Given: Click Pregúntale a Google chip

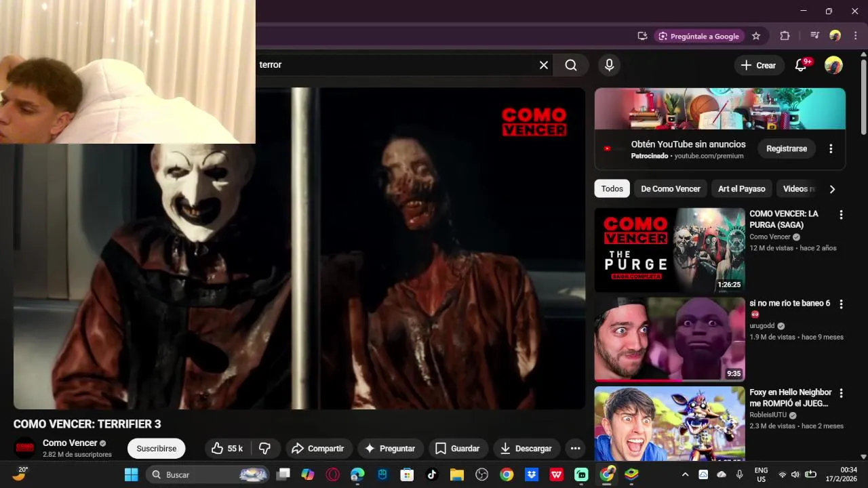Looking at the screenshot, I should click(x=699, y=36).
